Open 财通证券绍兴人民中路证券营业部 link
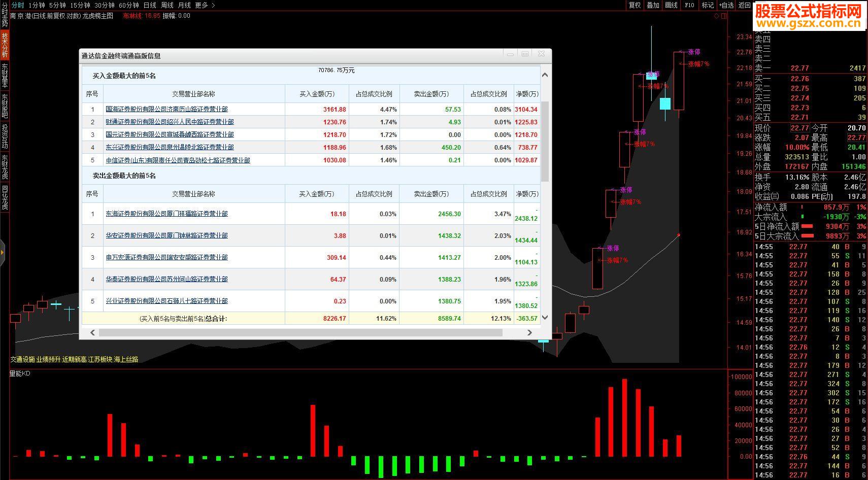Image resolution: width=868 pixels, height=480 pixels. (170, 122)
